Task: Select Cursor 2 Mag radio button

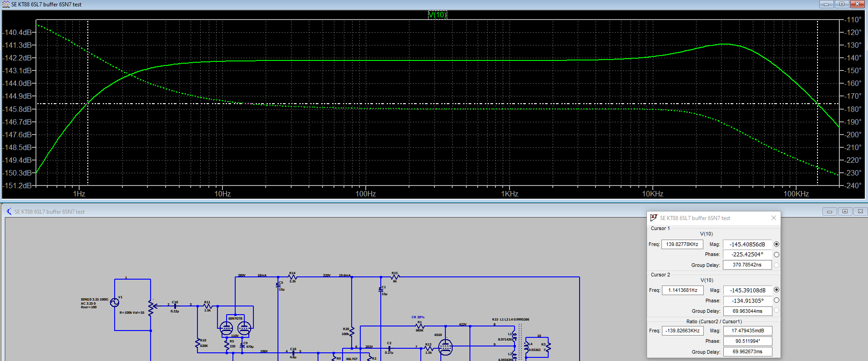Action: tap(776, 290)
